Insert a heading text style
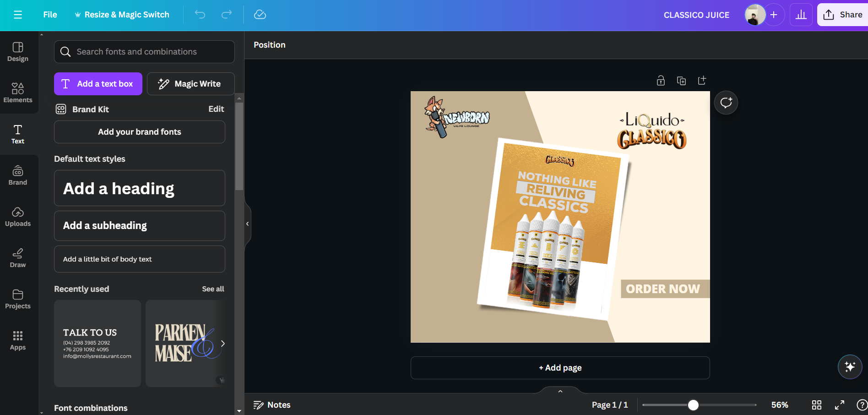 (x=140, y=188)
